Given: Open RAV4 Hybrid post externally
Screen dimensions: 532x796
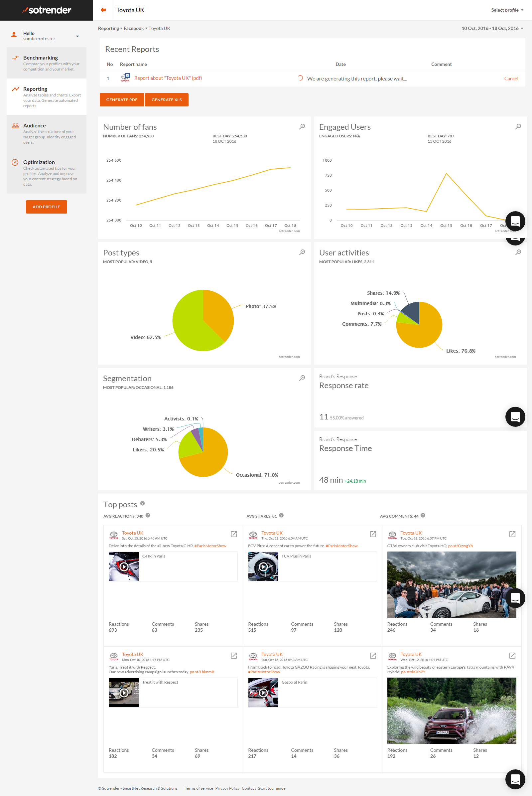Looking at the screenshot, I should [x=512, y=656].
